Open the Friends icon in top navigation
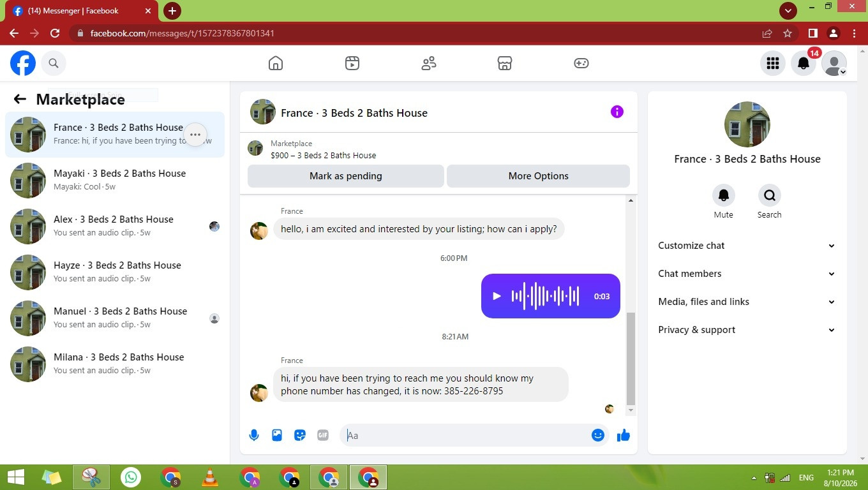Image resolution: width=868 pixels, height=490 pixels. [429, 63]
